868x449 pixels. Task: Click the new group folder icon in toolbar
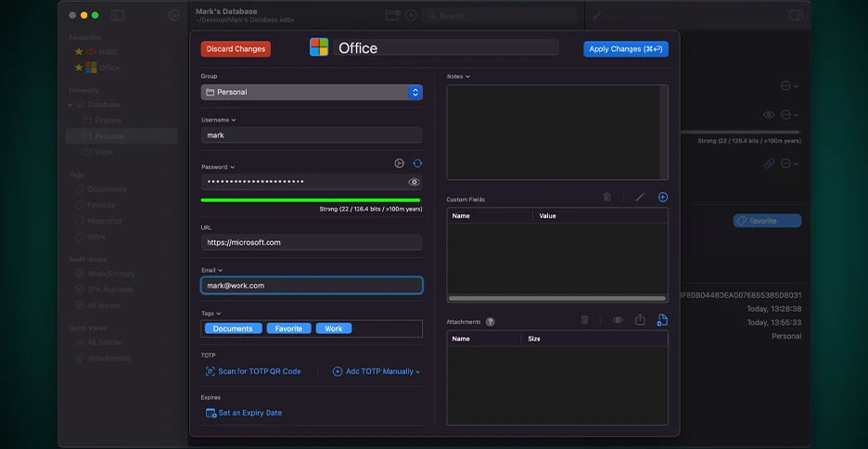tap(392, 16)
